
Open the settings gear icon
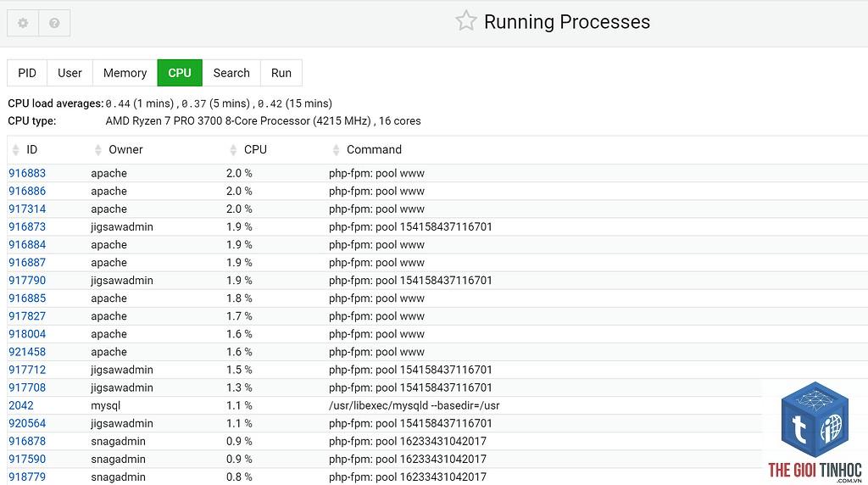tap(23, 23)
